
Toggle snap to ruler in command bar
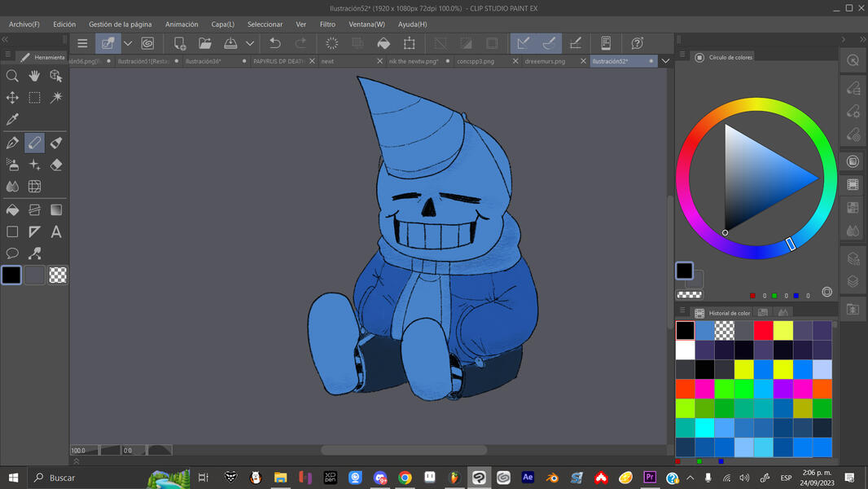[x=524, y=43]
